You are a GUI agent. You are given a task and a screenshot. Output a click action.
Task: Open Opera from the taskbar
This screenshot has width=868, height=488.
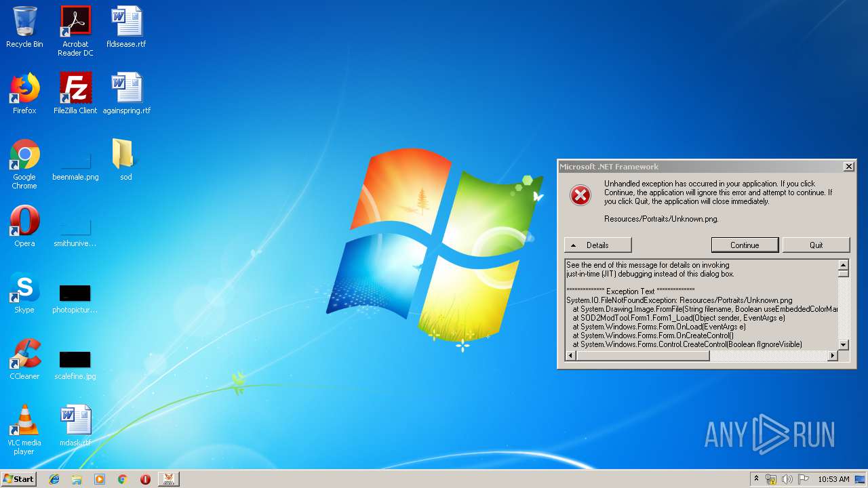pos(145,479)
